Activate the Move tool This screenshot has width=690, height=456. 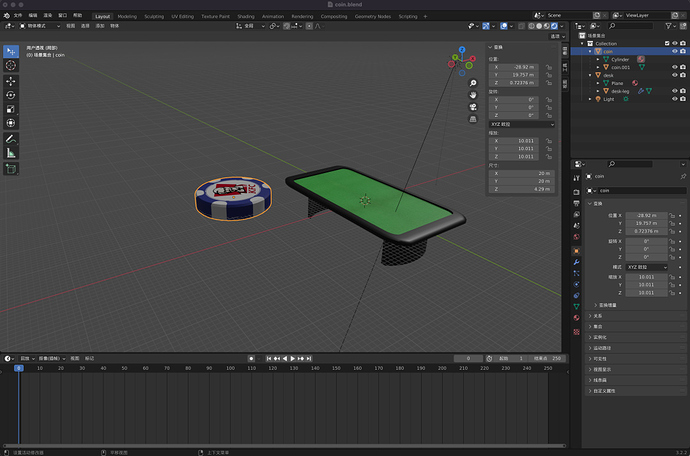pos(11,81)
